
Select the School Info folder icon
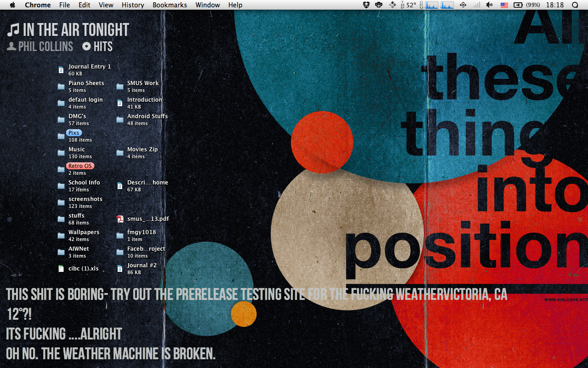(61, 186)
